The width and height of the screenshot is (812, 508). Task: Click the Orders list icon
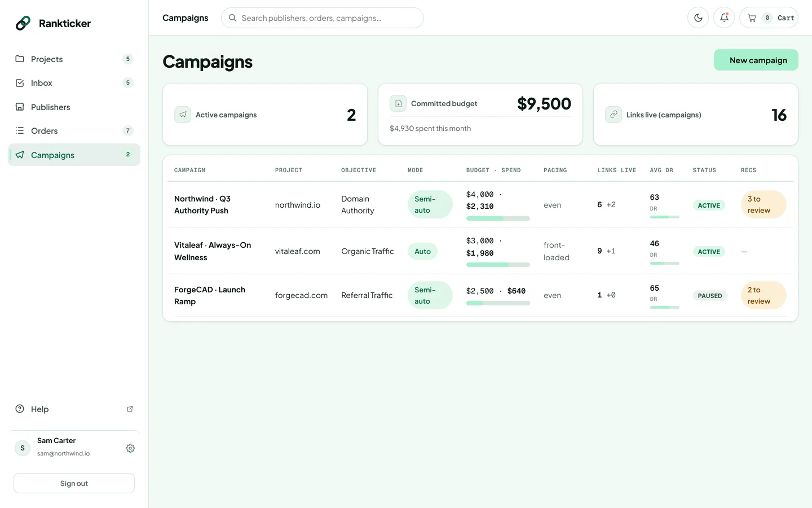(20, 130)
